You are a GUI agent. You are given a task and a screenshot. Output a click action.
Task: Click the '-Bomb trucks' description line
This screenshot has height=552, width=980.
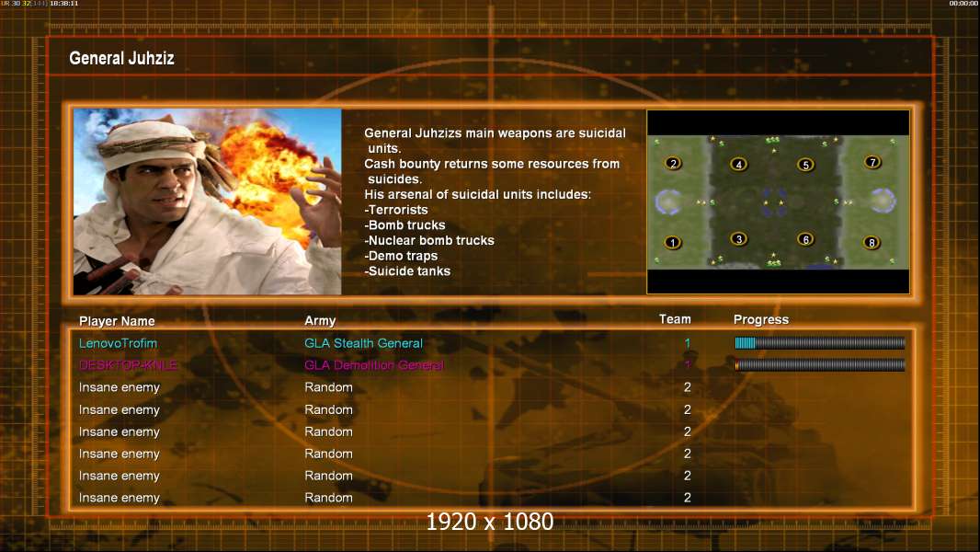pyautogui.click(x=405, y=225)
